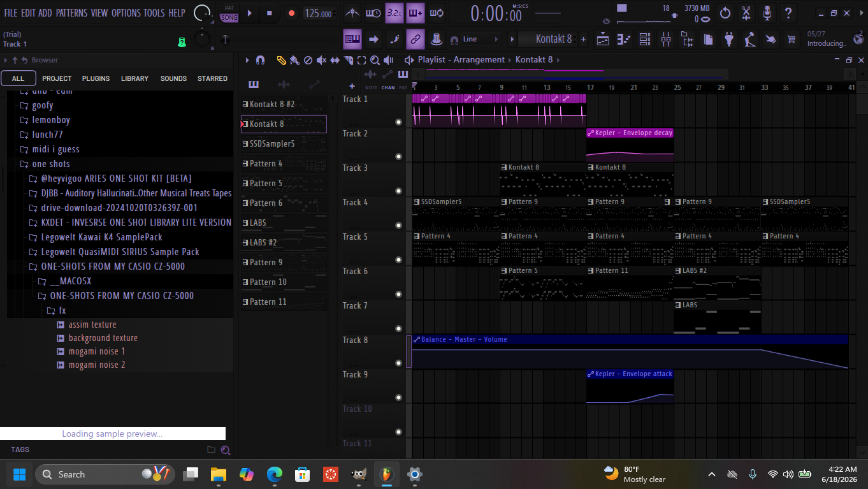
Task: Click the main volume knob
Action: click(x=202, y=12)
